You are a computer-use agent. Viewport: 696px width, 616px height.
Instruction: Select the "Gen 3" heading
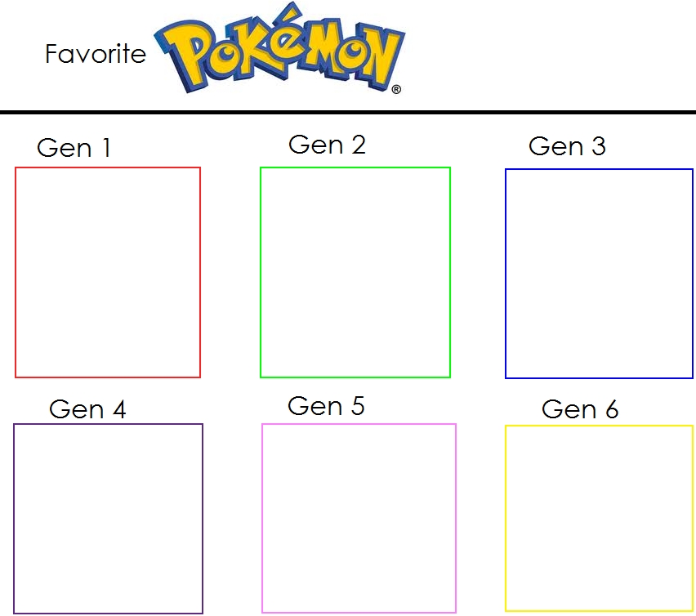pyautogui.click(x=567, y=146)
